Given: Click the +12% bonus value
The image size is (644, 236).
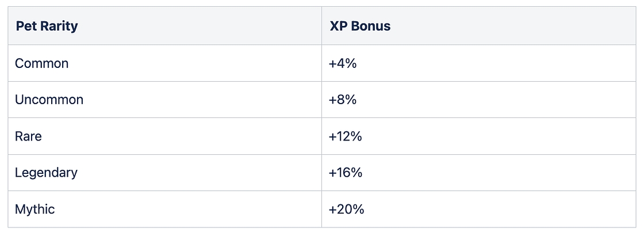Looking at the screenshot, I should tap(346, 136).
